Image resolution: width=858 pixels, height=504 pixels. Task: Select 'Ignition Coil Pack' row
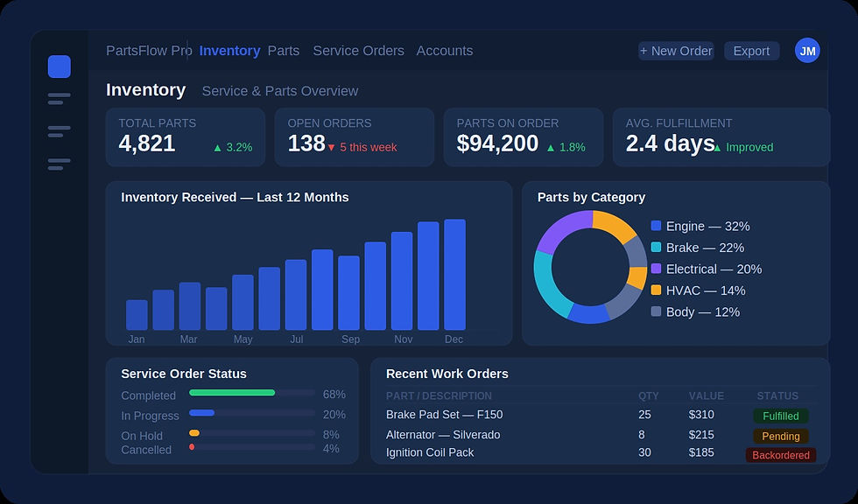coord(601,453)
